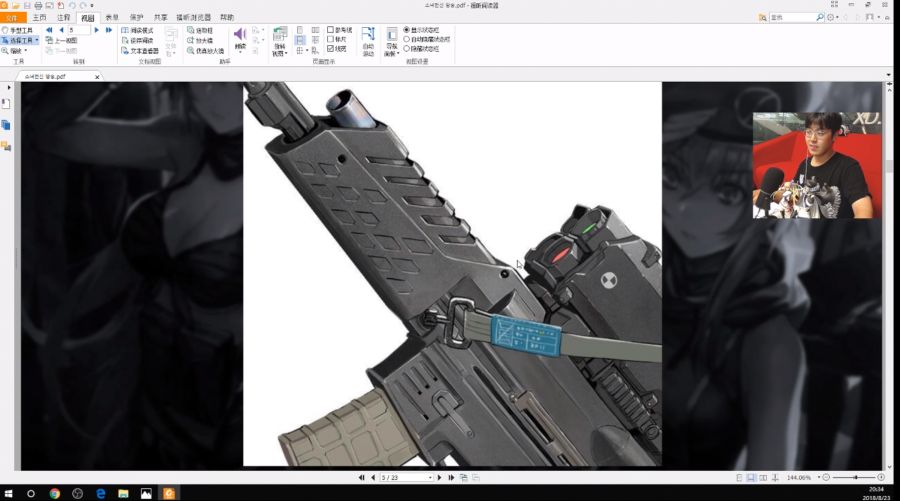This screenshot has height=501, width=900.
Task: Open the Bookmarks side panel icon
Action: (6, 104)
